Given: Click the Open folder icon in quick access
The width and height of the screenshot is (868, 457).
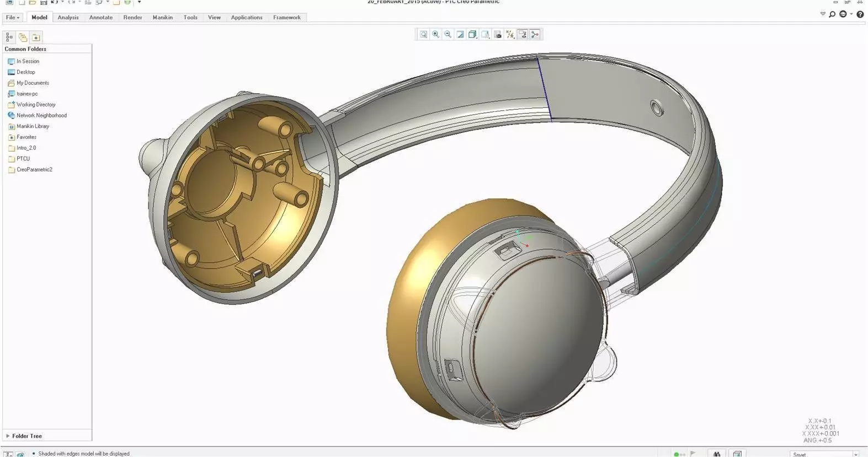Looking at the screenshot, I should (33, 2).
